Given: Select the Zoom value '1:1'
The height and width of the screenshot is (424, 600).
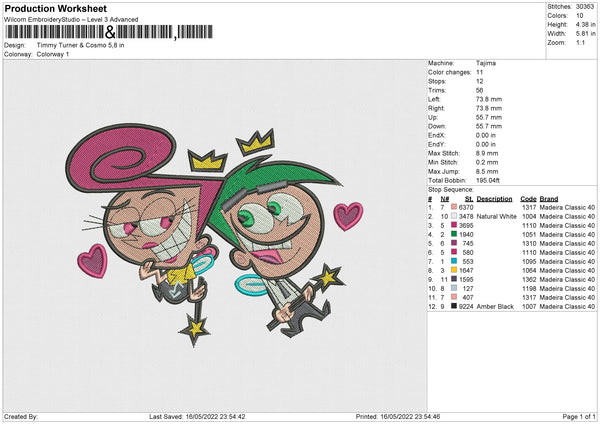Looking at the screenshot, I should click(580, 42).
